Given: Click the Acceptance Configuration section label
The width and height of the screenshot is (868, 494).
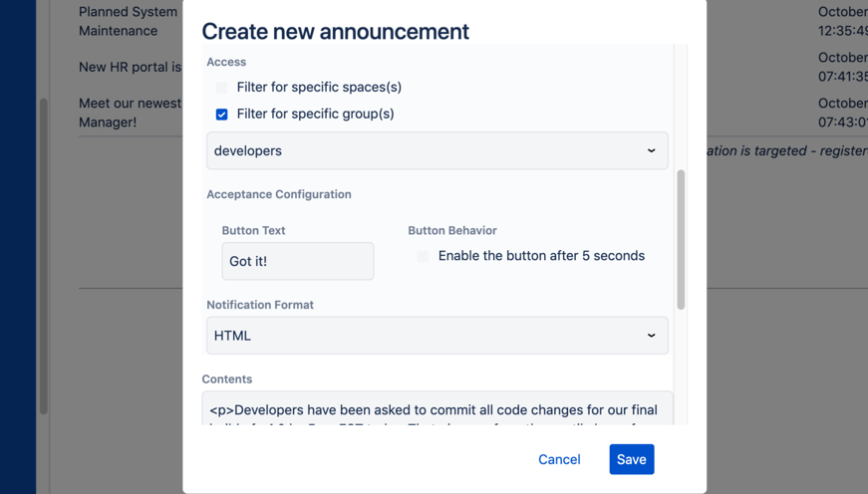Looking at the screenshot, I should tap(278, 194).
